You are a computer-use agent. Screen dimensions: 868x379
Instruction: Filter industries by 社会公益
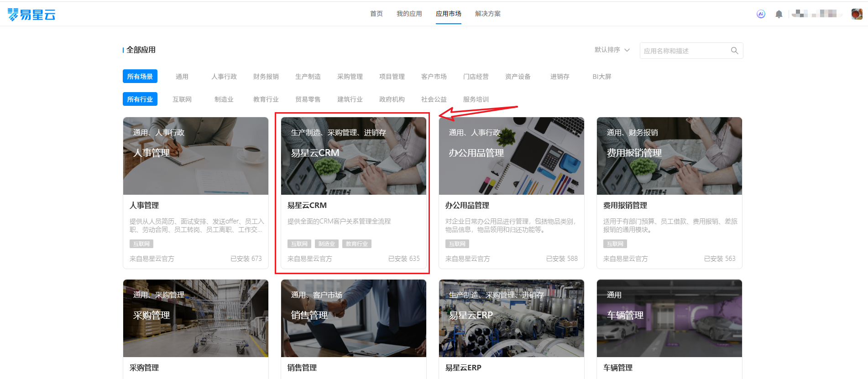(434, 99)
